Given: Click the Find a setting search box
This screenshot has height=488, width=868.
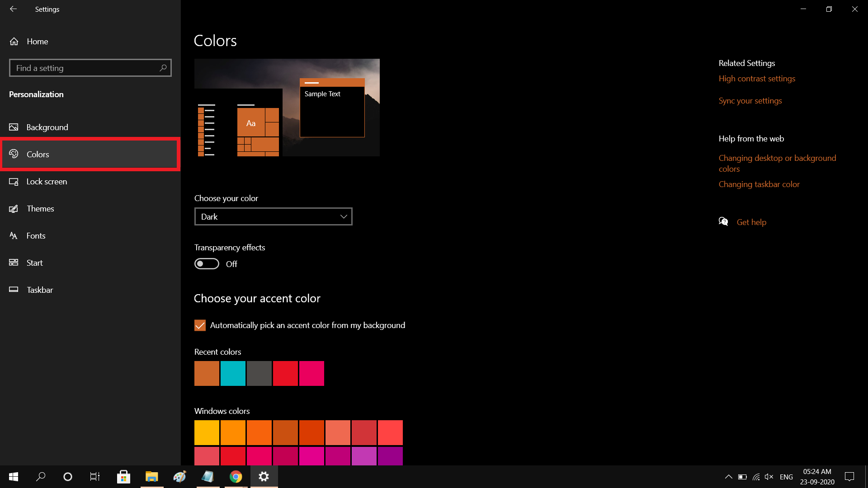Looking at the screenshot, I should click(86, 68).
